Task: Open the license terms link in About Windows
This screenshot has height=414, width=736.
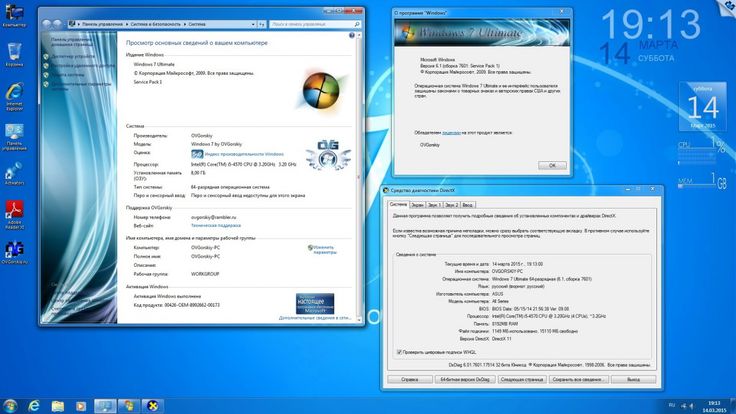Action: (x=451, y=133)
